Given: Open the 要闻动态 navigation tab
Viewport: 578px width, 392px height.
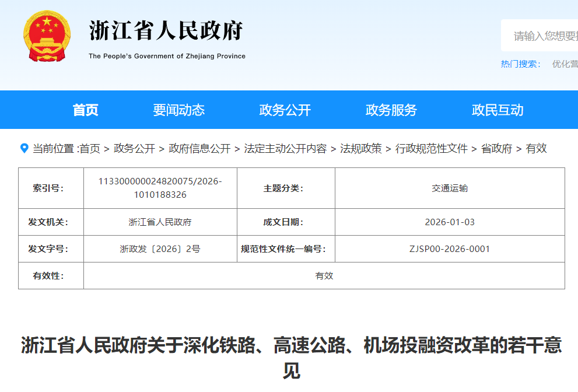Looking at the screenshot, I should pyautogui.click(x=179, y=110).
